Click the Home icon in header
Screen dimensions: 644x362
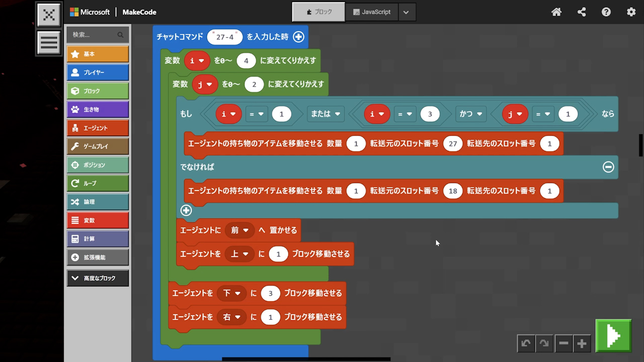tap(556, 12)
